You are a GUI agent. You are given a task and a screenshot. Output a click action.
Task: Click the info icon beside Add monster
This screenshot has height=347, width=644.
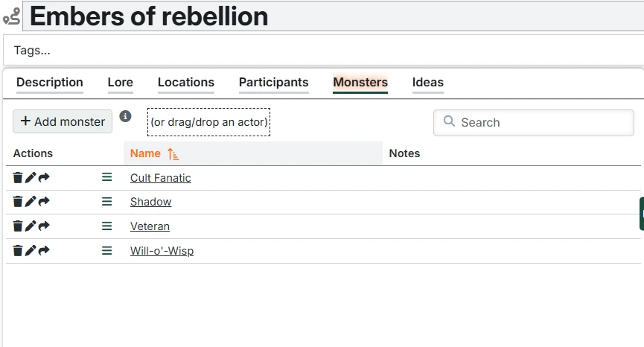tap(126, 116)
